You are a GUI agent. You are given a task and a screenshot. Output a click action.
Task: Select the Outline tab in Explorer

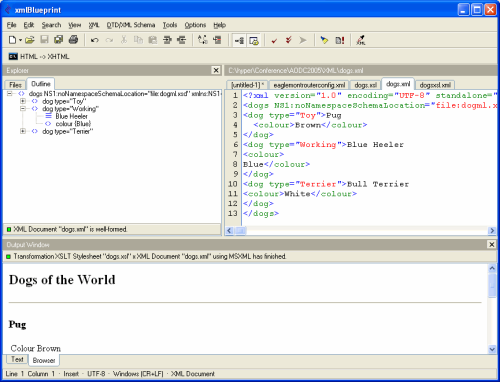[41, 84]
